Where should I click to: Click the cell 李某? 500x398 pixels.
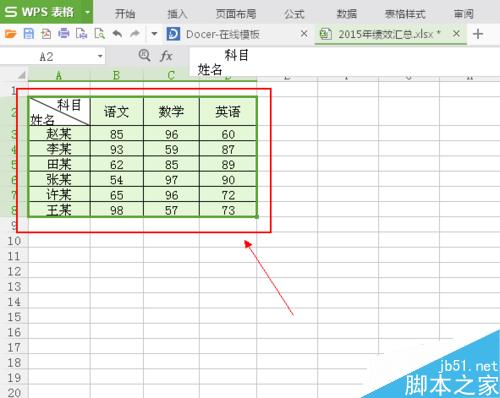tap(59, 149)
